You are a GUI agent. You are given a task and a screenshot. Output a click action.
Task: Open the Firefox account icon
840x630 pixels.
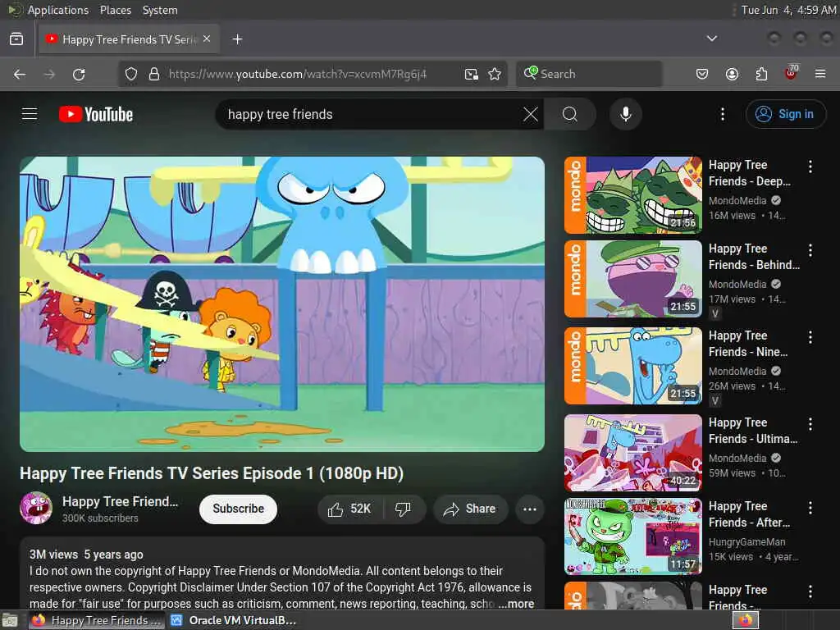coord(732,74)
